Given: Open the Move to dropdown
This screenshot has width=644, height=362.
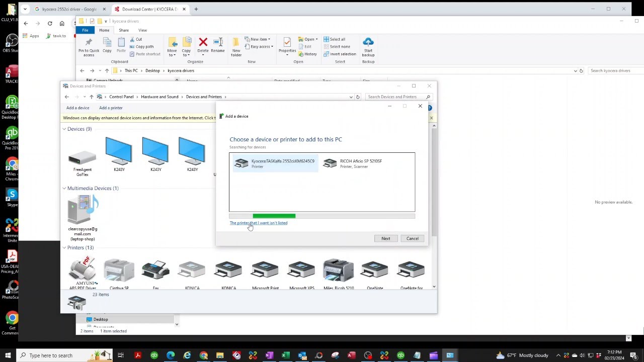Looking at the screenshot, I should 172,47.
